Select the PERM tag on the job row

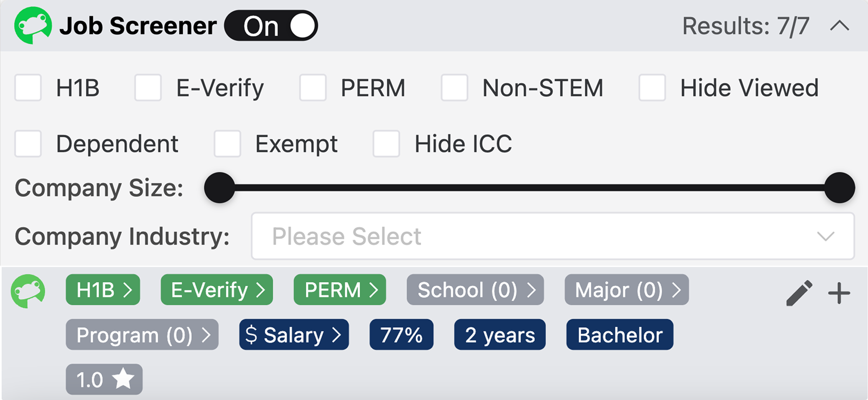click(x=339, y=290)
